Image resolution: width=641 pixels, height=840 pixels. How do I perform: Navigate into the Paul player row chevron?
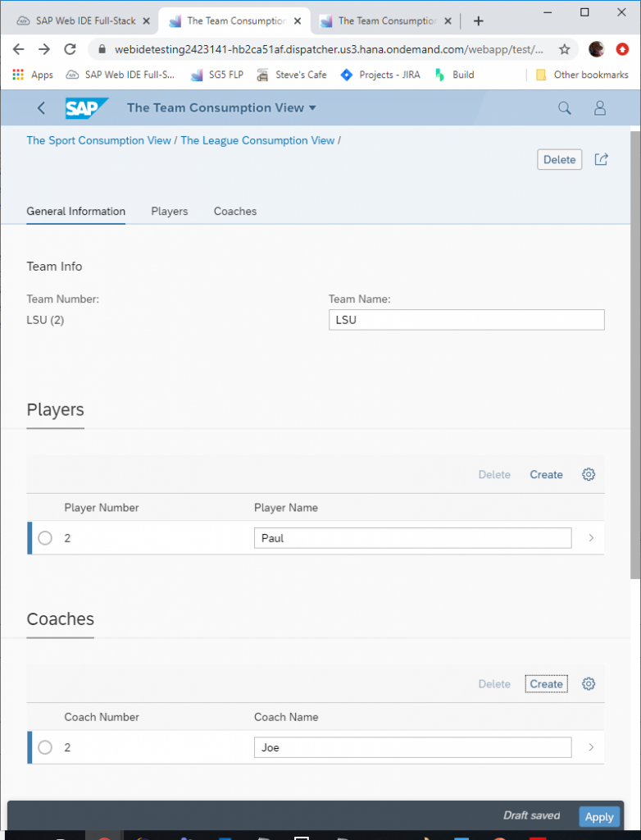[591, 538]
